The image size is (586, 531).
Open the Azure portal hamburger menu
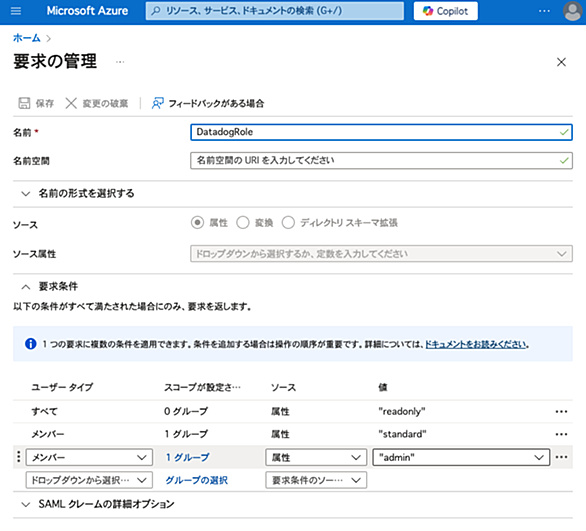pyautogui.click(x=16, y=11)
